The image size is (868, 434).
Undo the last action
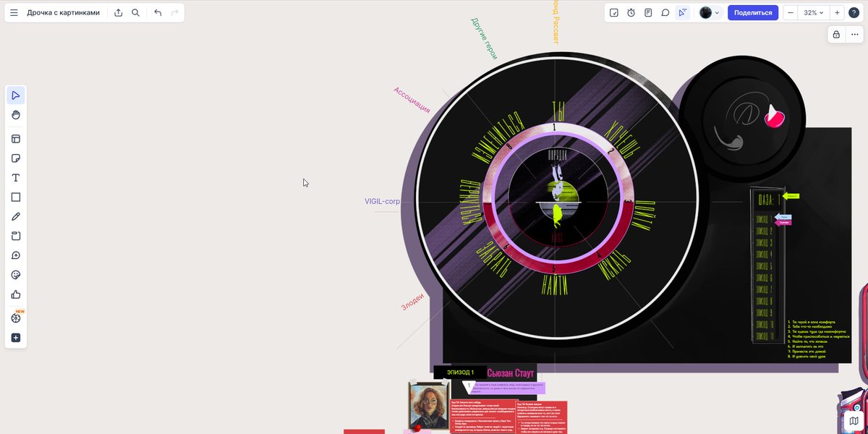coord(158,13)
